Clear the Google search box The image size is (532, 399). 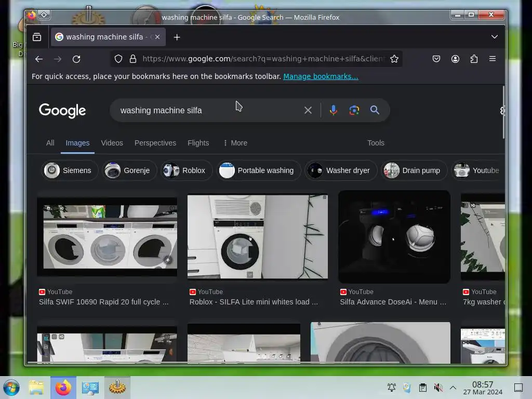pos(308,110)
